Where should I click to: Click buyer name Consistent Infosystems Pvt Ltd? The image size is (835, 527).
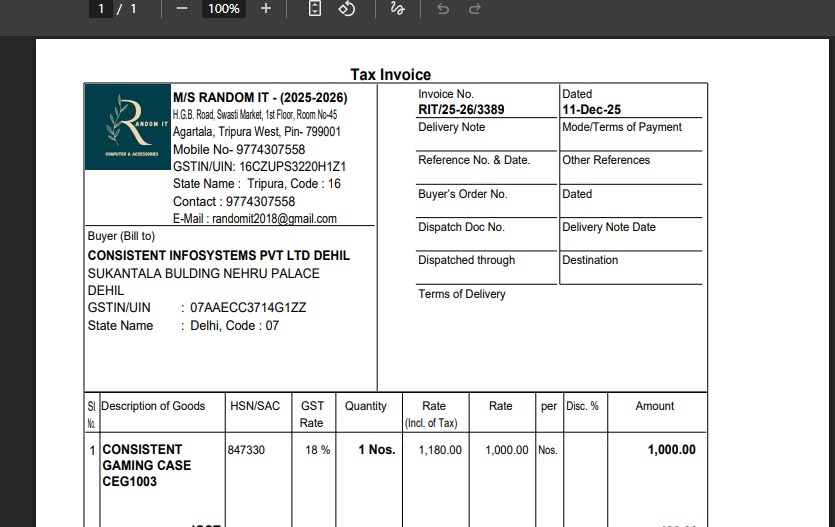coord(218,256)
